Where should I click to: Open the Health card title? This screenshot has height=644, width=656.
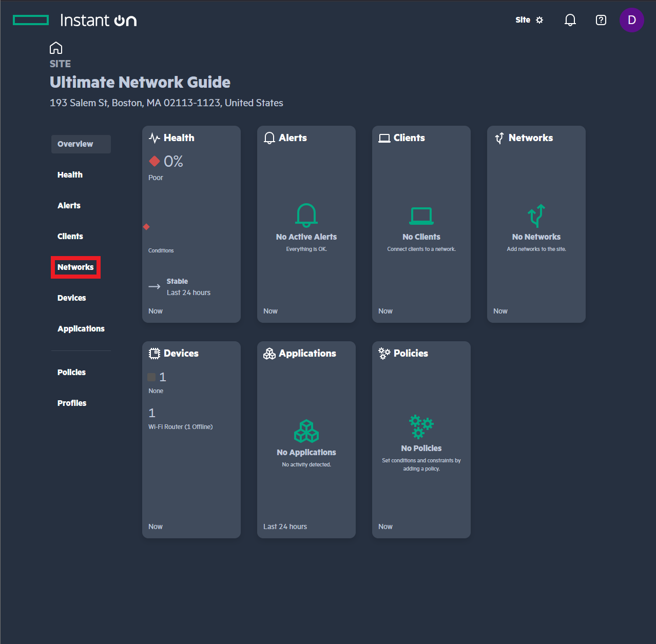point(179,138)
